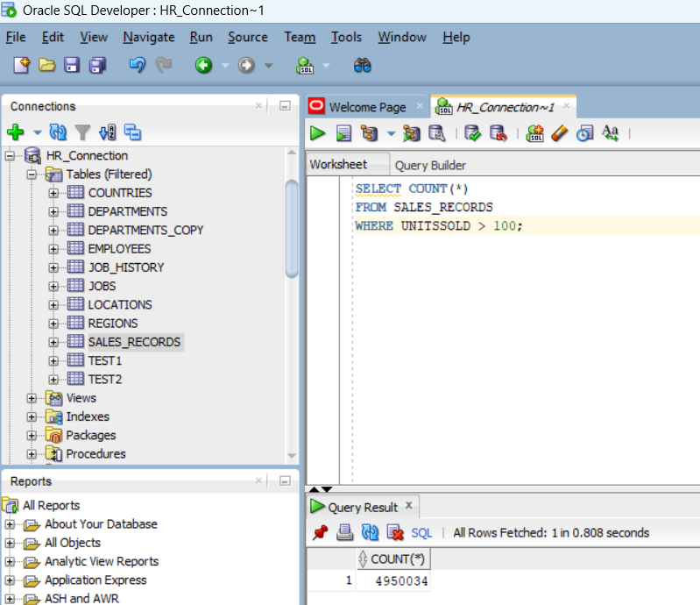Image resolution: width=700 pixels, height=605 pixels.
Task: Click the SQL Tuning Advisor icon
Action: (437, 133)
